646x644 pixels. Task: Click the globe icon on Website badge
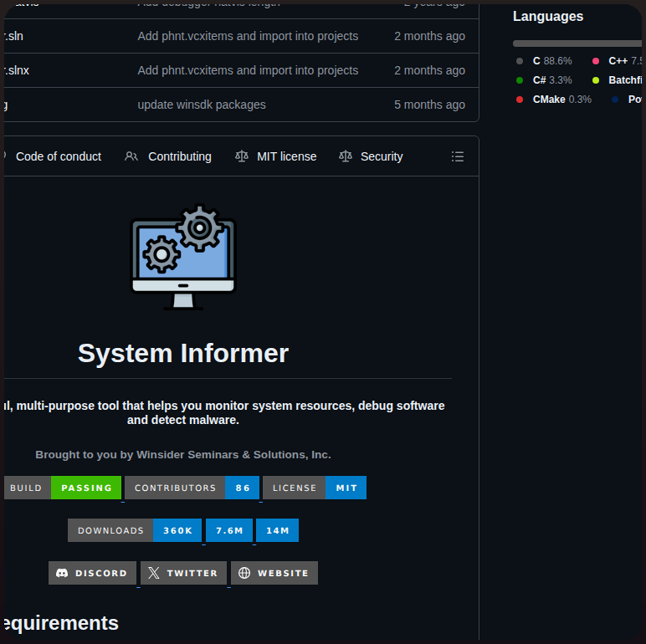[244, 573]
